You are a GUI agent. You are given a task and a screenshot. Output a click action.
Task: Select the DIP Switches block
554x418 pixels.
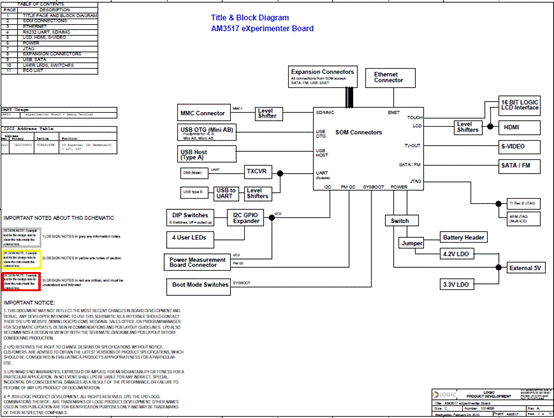click(x=190, y=217)
